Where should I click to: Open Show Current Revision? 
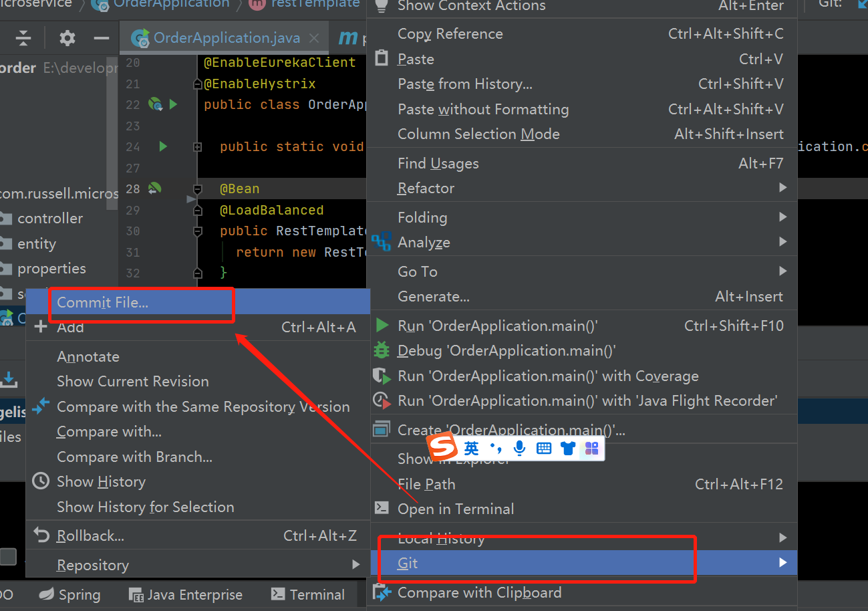click(198, 381)
